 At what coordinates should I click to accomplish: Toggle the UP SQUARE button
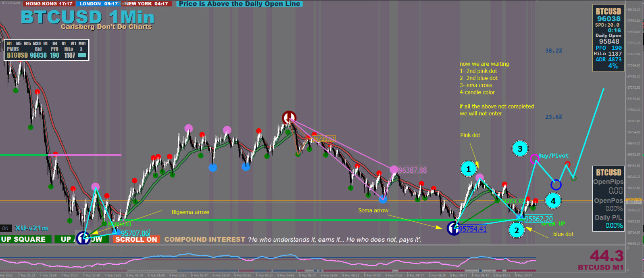pyautogui.click(x=25, y=239)
